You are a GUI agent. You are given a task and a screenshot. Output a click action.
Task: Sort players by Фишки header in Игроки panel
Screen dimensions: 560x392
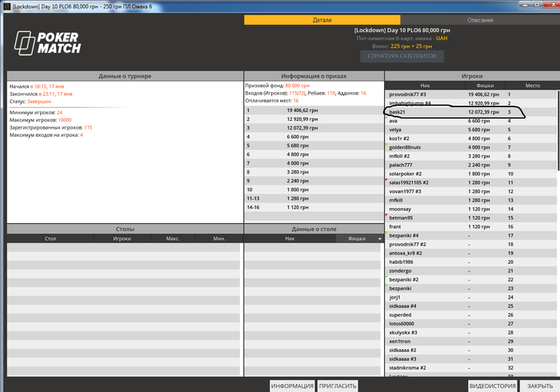[485, 86]
